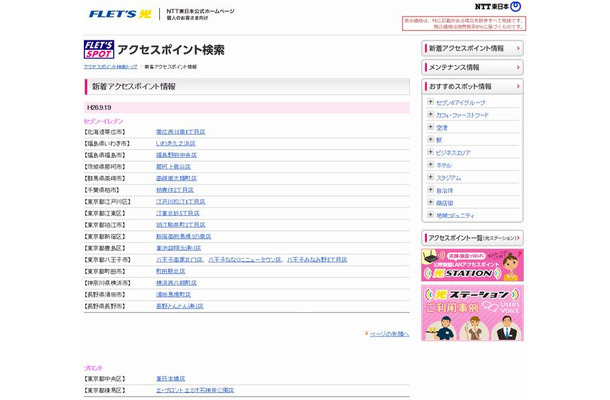Screen dimensions: 610x400
Task: Expand the ビジネスエリア plus icon
Action: pyautogui.click(x=430, y=152)
